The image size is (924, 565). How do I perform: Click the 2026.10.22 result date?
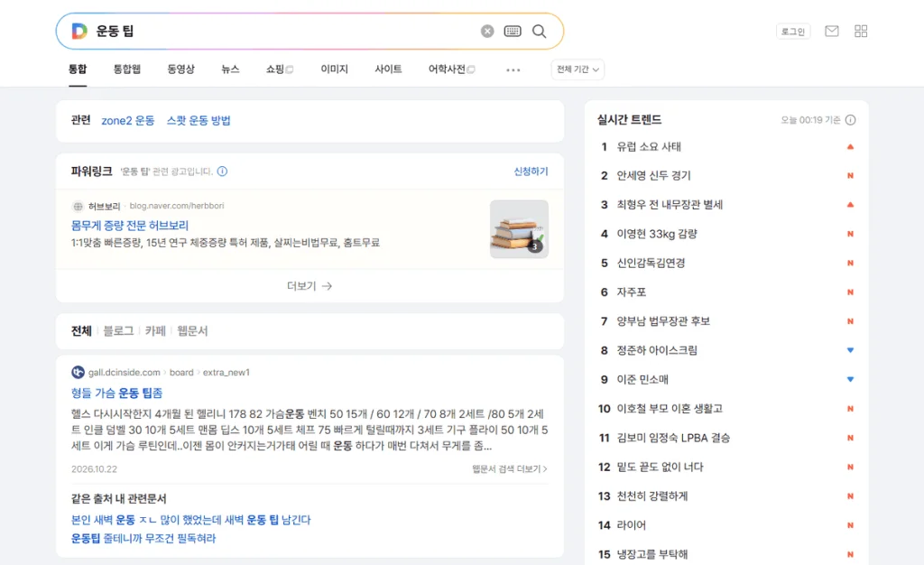(x=94, y=469)
